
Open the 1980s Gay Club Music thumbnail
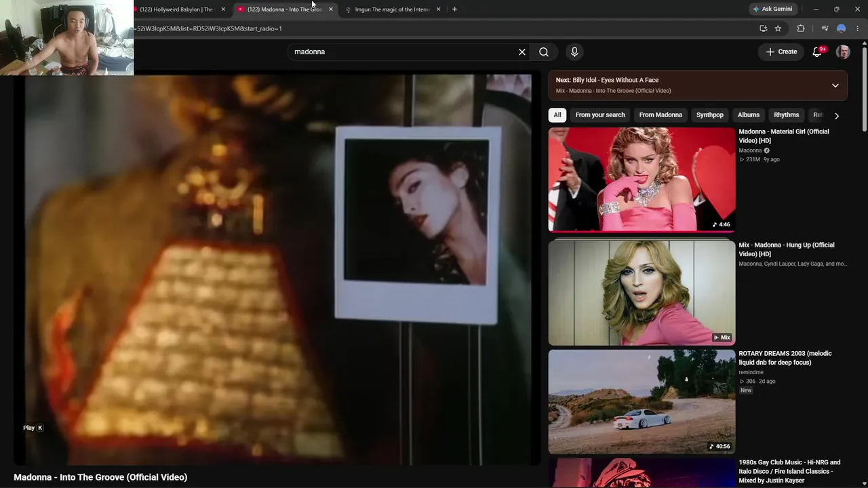(642, 473)
